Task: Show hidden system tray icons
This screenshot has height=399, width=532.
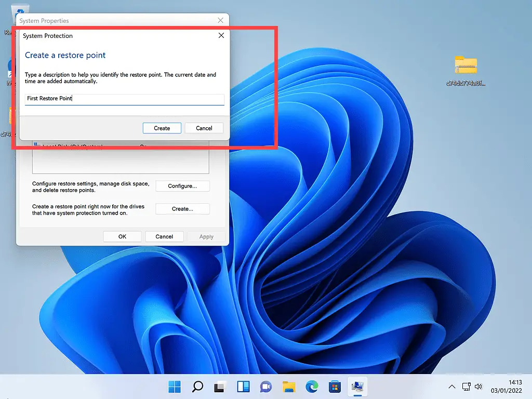Action: point(451,387)
